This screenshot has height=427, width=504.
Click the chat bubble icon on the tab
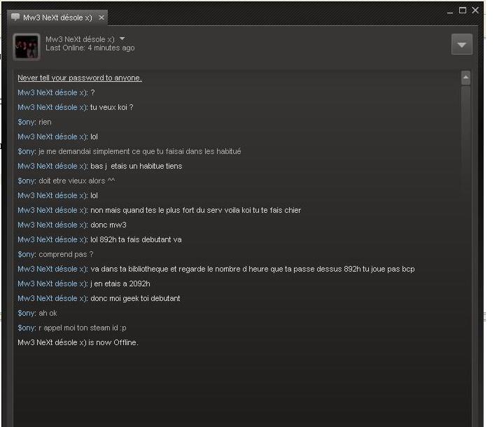click(15, 17)
